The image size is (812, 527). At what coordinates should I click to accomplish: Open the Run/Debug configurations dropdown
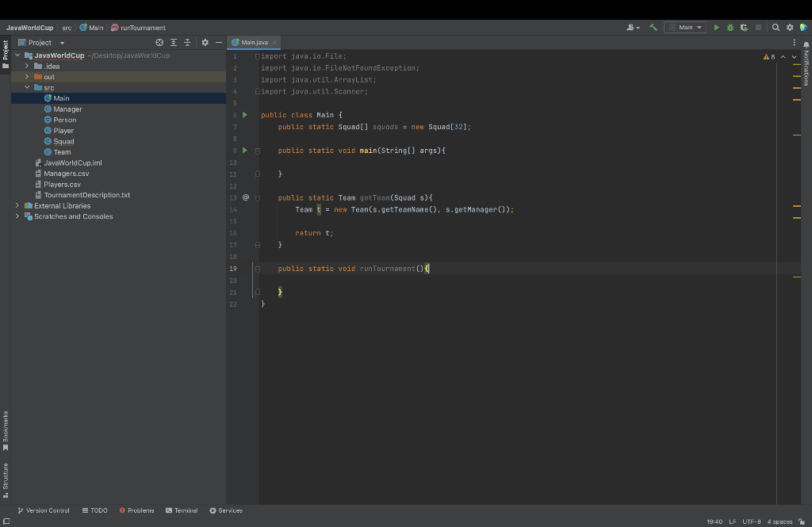point(685,26)
